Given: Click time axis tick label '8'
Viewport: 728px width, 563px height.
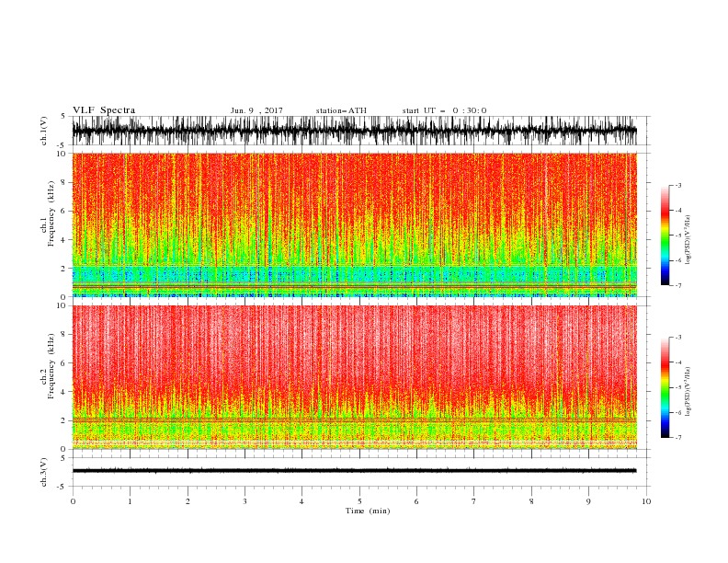Looking at the screenshot, I should 531,501.
